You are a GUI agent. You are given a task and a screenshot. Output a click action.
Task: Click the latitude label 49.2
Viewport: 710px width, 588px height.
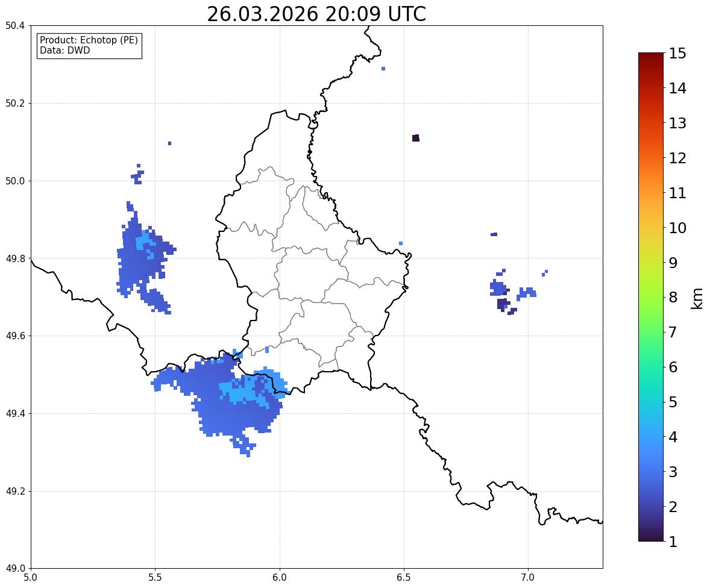pos(15,491)
